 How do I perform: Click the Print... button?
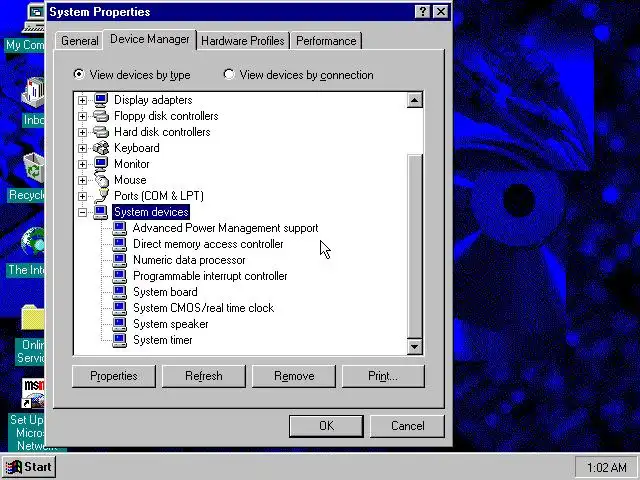tap(383, 376)
